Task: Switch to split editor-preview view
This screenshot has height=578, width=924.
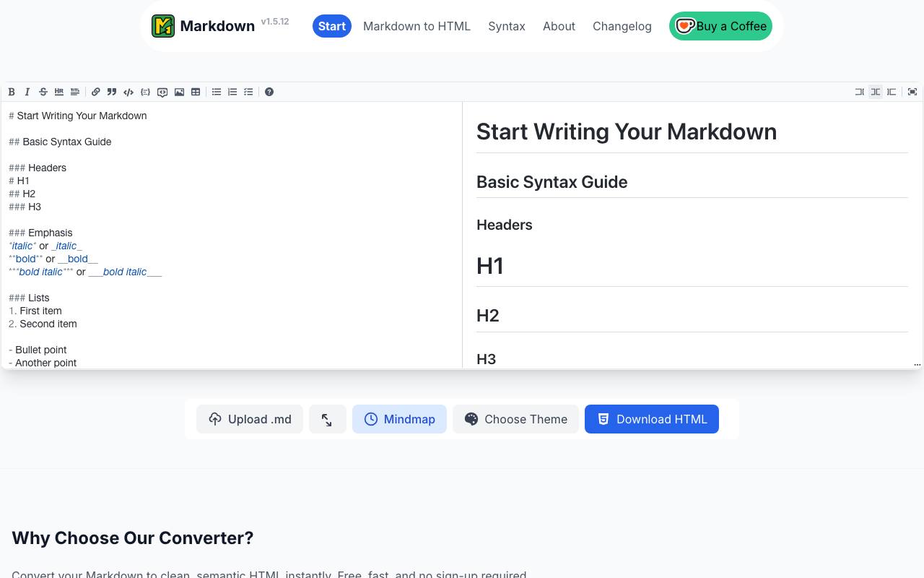Action: pos(875,92)
